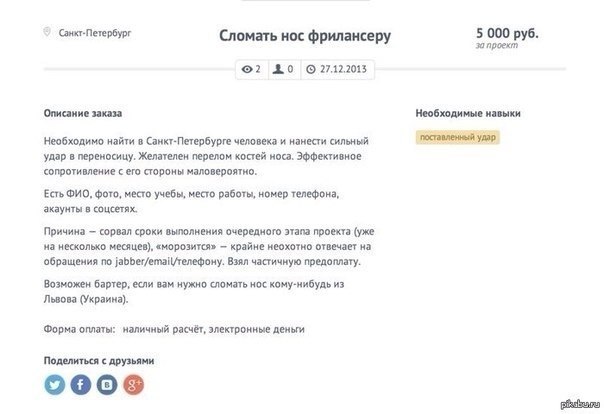This screenshot has height=414, width=604.
Task: Click the clock icon beside the date
Action: pos(311,70)
